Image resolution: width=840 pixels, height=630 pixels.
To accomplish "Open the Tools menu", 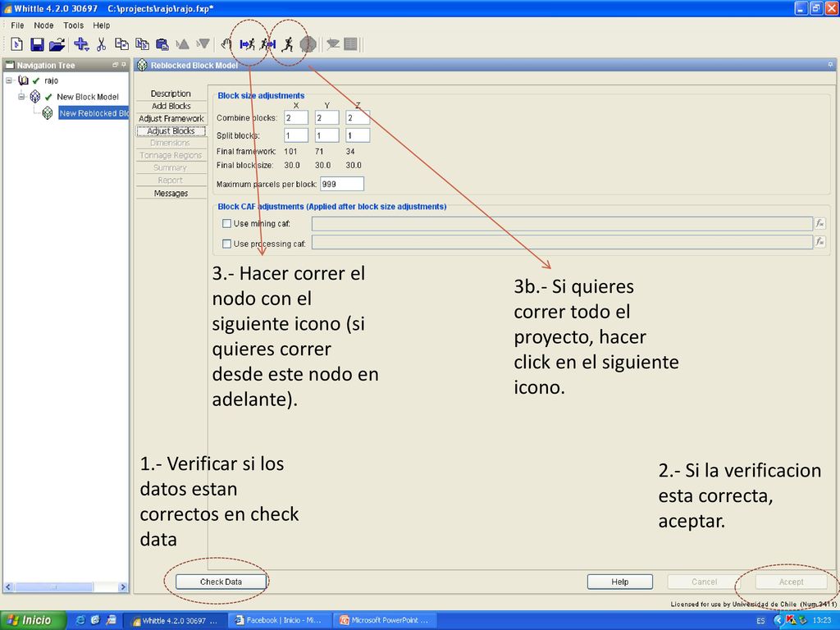I will coord(73,25).
